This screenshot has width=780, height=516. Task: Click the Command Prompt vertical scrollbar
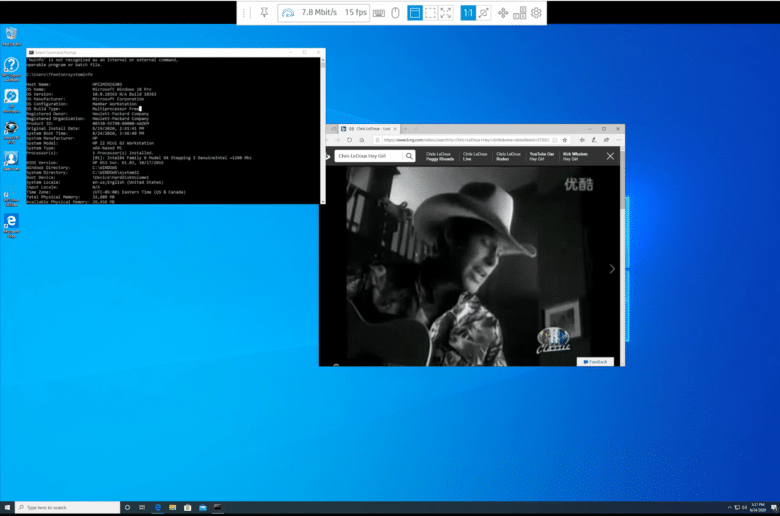[323, 130]
